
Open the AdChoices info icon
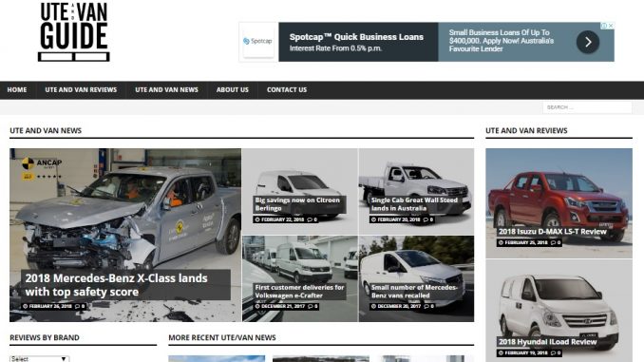pyautogui.click(x=604, y=26)
